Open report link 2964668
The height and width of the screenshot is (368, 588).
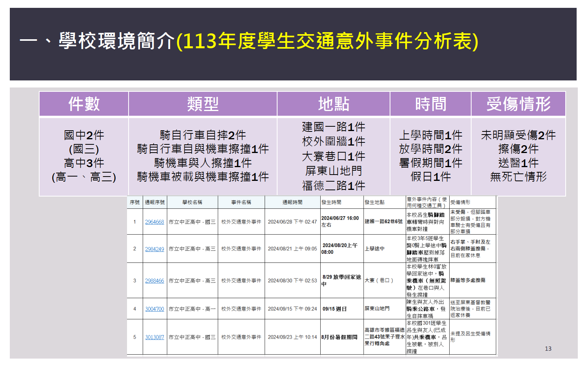[x=154, y=222]
